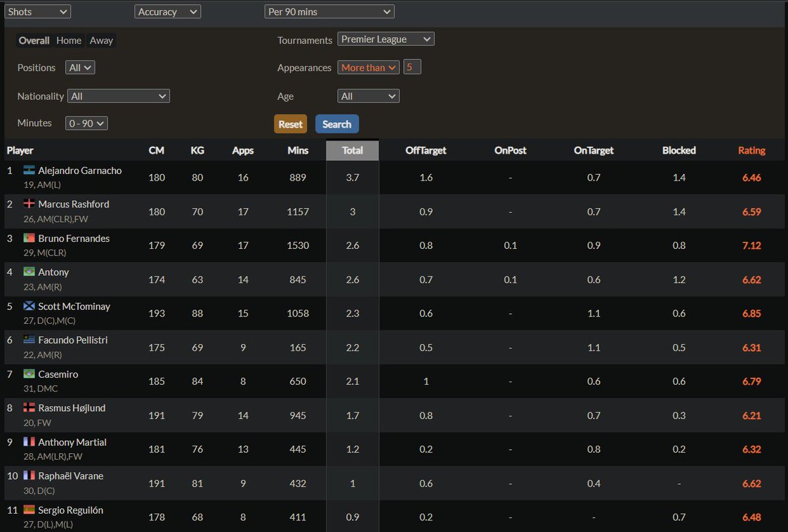Click the Reset button

(290, 124)
